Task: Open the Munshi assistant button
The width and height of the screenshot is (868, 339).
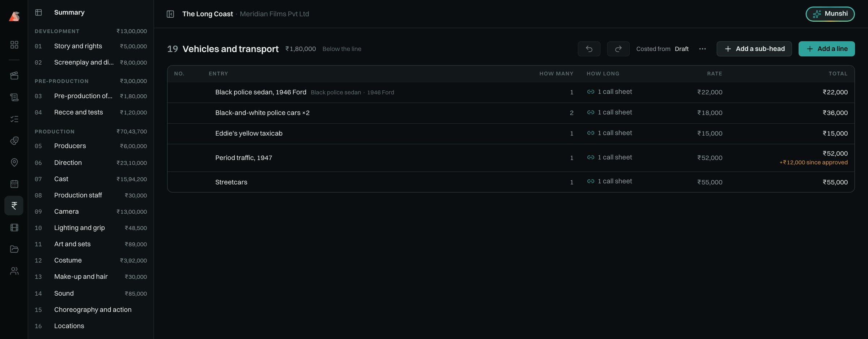Action: point(830,14)
